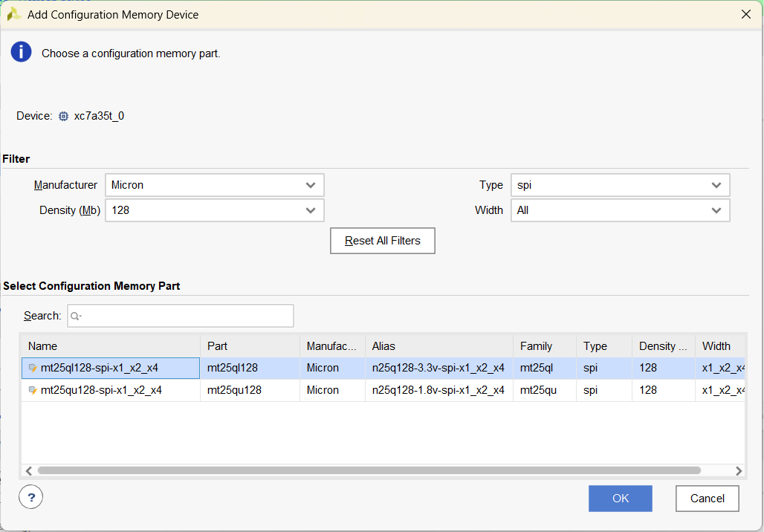Click the device name xc7a35t_0
This screenshot has height=532, width=764.
(99, 116)
